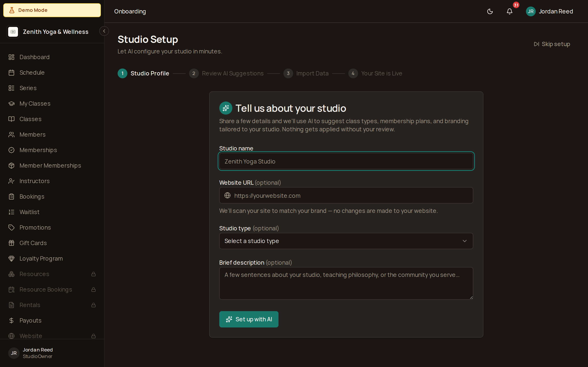Click the Zenith Yoga & Wellness logo icon
This screenshot has width=588, height=367.
click(x=13, y=32)
